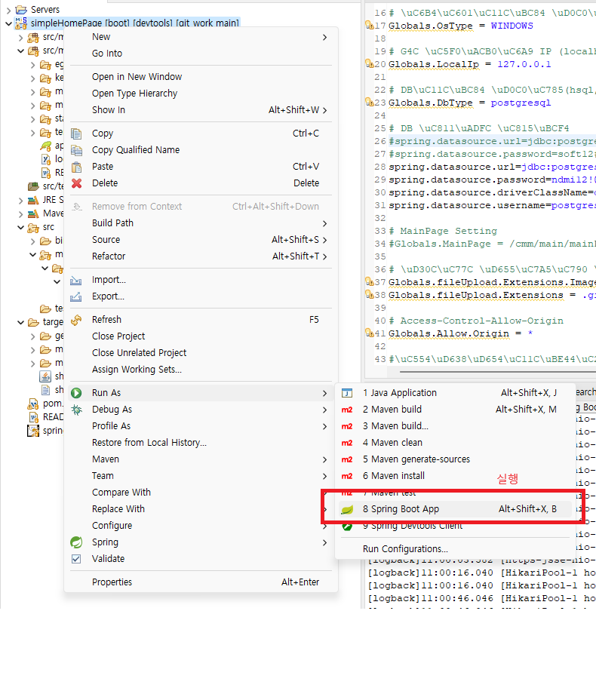Click the Spring Boot App leaf icon

point(347,509)
